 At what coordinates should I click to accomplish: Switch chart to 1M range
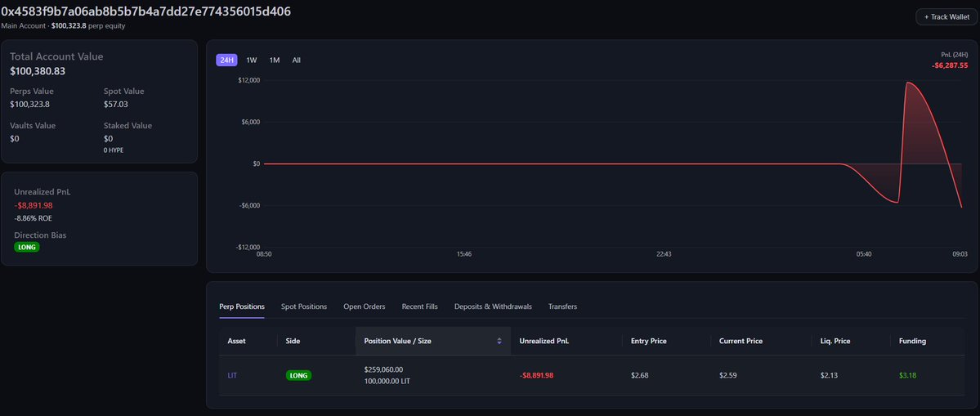275,60
